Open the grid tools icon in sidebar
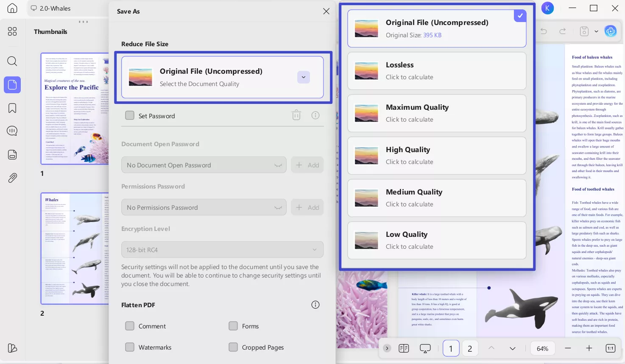625x364 pixels. click(12, 31)
